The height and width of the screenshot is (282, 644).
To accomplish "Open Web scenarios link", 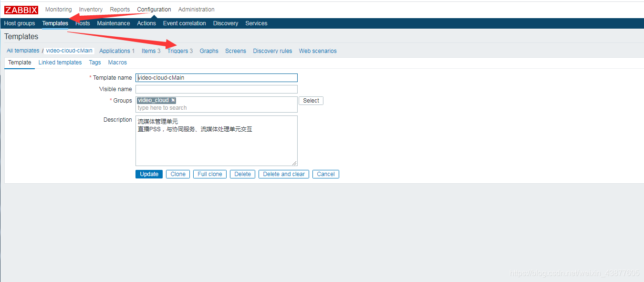I will (318, 51).
